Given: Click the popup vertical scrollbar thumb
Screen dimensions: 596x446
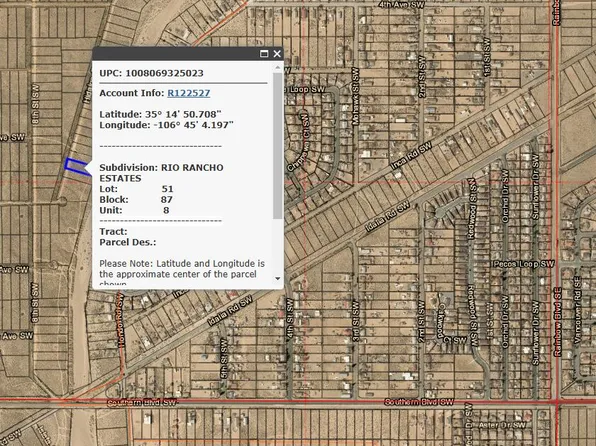Looking at the screenshot, I should click(277, 145).
